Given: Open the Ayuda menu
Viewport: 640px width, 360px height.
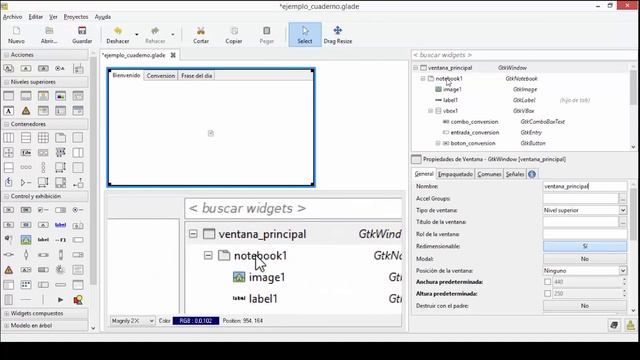Looking at the screenshot, I should click(x=103, y=17).
